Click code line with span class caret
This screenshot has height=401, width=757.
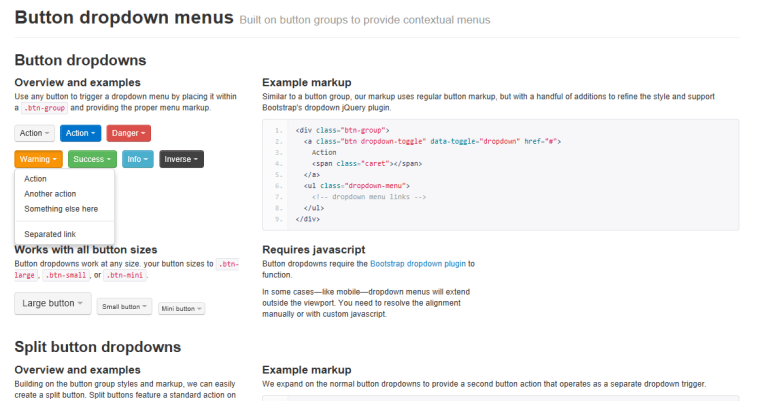coord(367,164)
